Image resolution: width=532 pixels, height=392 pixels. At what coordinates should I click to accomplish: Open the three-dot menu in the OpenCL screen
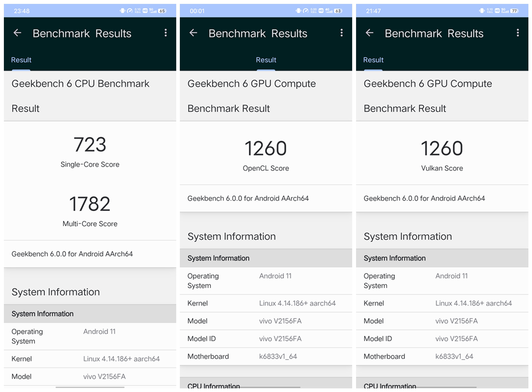[x=342, y=33]
